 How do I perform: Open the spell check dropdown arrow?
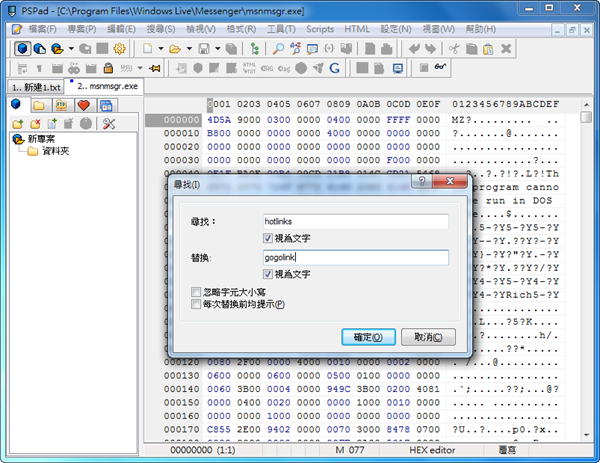pyautogui.click(x=140, y=68)
